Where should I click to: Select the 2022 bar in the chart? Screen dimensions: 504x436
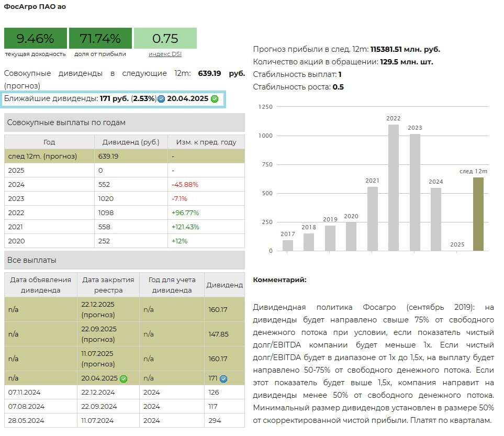point(394,187)
